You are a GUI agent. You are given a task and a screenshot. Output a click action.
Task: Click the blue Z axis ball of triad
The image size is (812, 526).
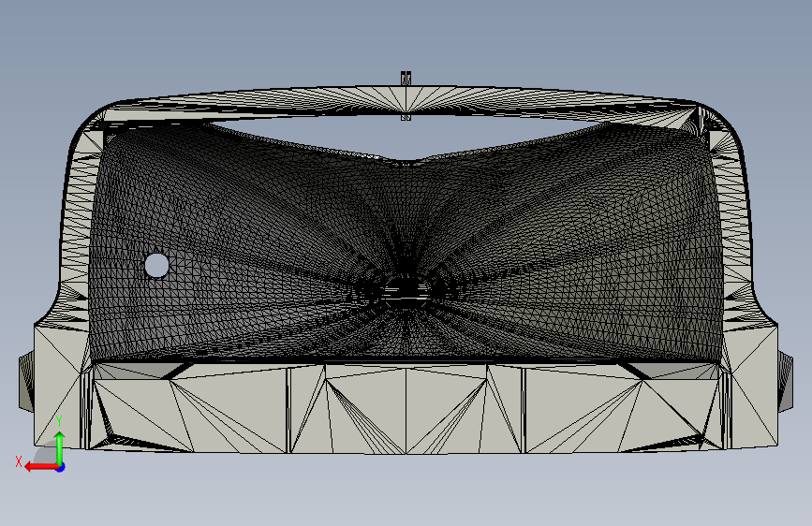click(61, 467)
